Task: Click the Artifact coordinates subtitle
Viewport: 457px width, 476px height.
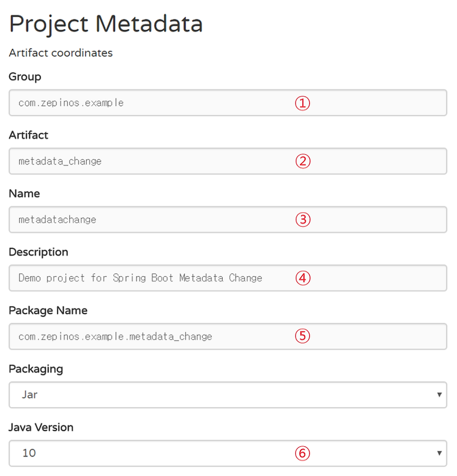Action: click(x=61, y=53)
